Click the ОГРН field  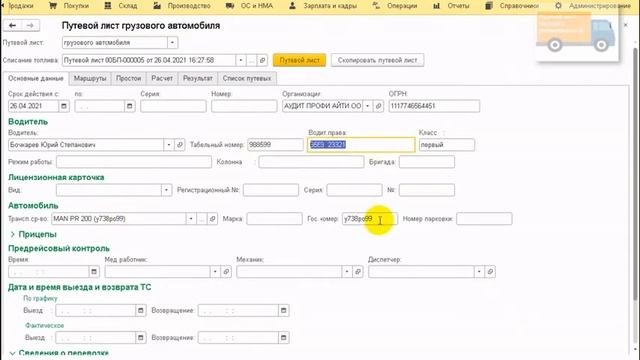(434, 106)
